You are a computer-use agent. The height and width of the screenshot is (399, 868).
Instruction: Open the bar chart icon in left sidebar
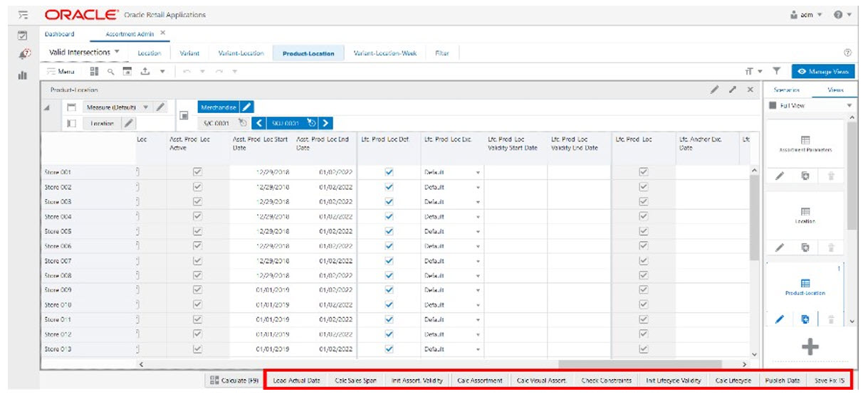tap(22, 75)
